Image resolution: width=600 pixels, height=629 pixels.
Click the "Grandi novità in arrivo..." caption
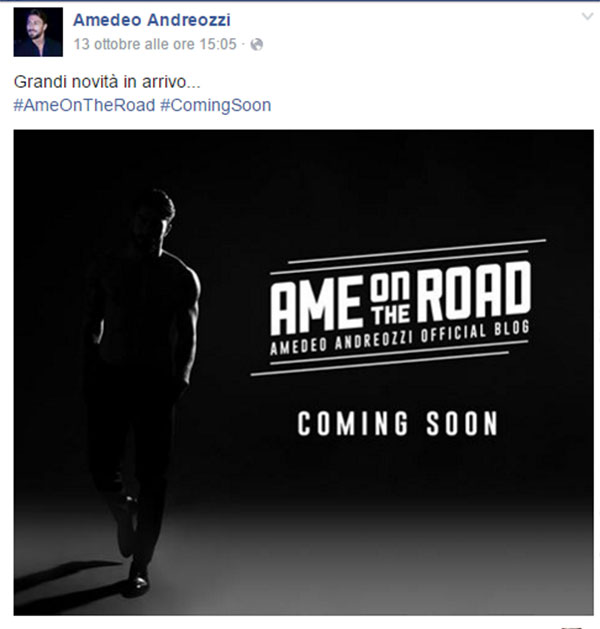coord(107,82)
